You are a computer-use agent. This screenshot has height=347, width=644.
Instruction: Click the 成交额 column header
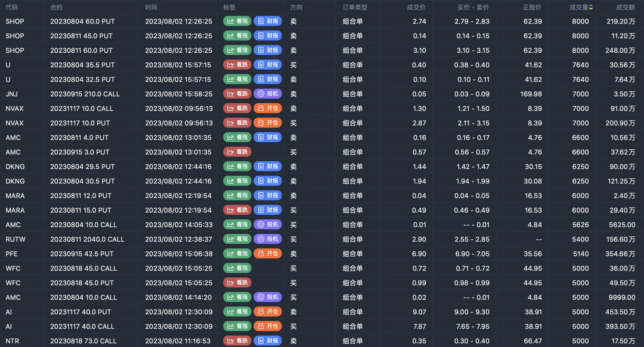(x=626, y=8)
